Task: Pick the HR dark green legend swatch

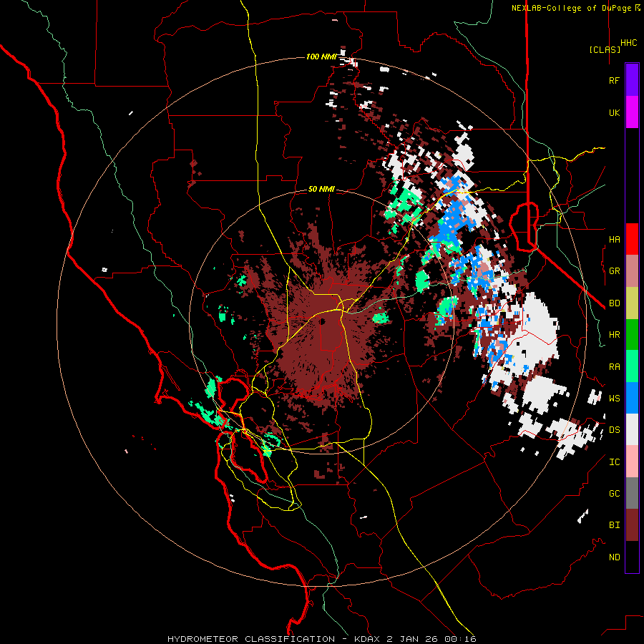Action: [x=632, y=334]
